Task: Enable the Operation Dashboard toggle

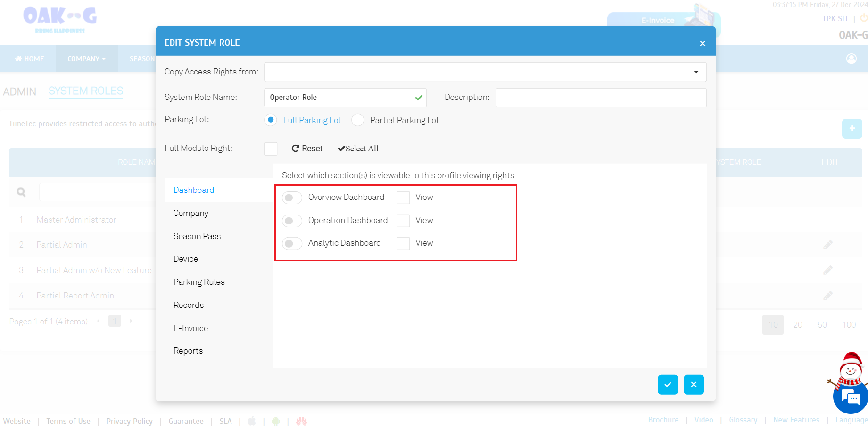Action: [292, 221]
